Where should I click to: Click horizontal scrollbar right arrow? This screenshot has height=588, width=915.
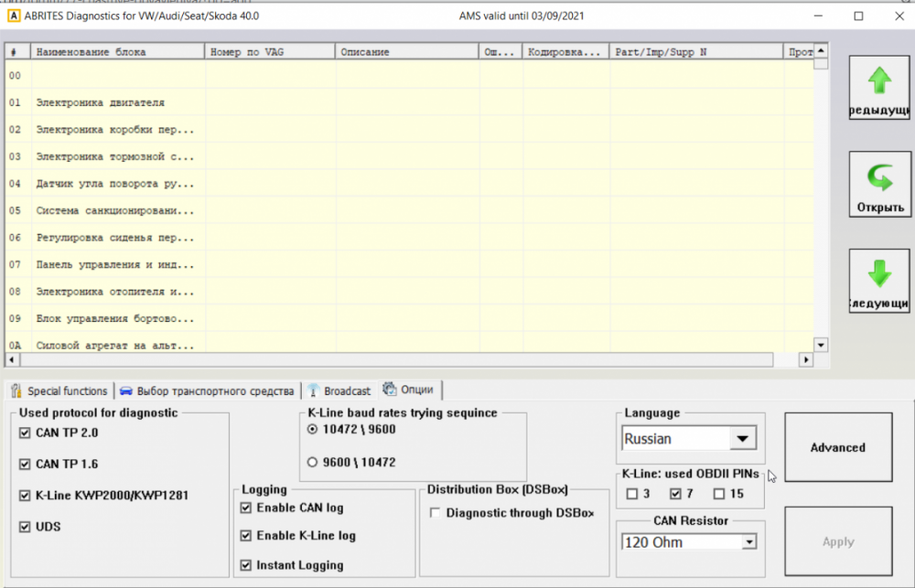[x=806, y=360]
